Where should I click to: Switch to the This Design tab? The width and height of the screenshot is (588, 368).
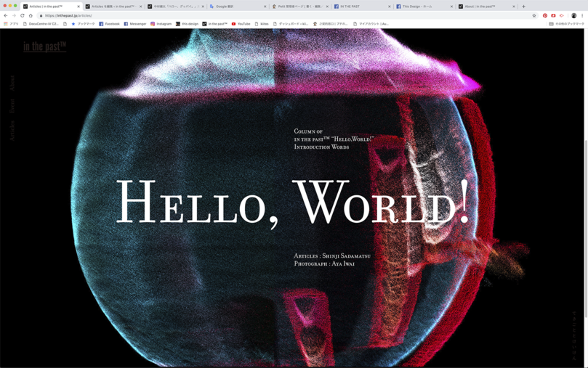[x=422, y=7]
